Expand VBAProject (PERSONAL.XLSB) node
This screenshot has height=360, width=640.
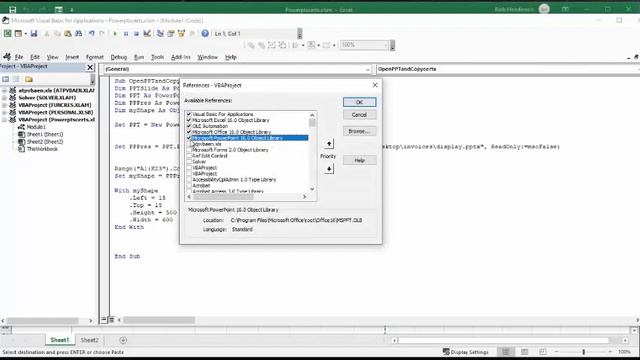tap(4, 112)
